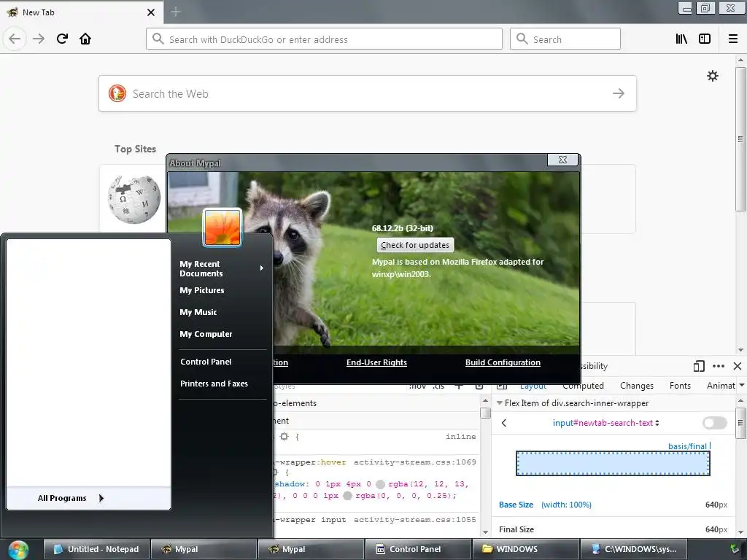Open responsive design mode icon in devtools
Screen dimensions: 747x560
coord(699,366)
